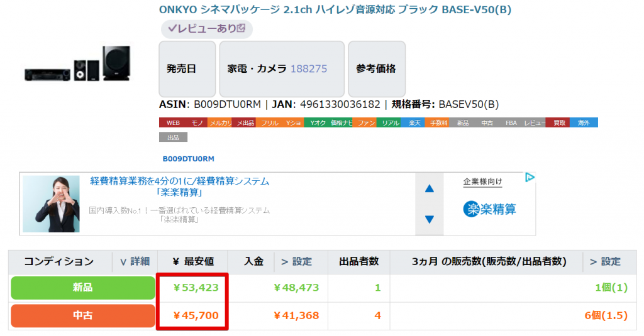Click the 企業様向け ad label
Viewport: 644px width, 336px height.
click(x=482, y=182)
